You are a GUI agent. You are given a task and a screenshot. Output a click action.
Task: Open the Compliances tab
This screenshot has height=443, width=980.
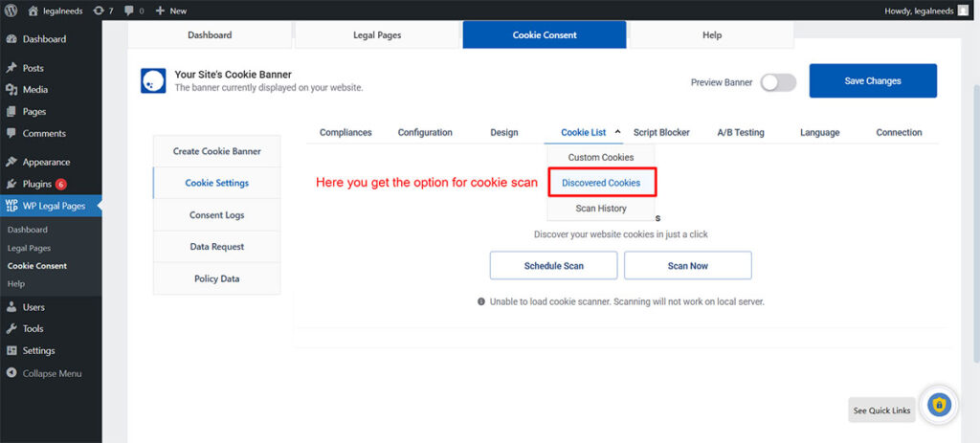tap(345, 132)
